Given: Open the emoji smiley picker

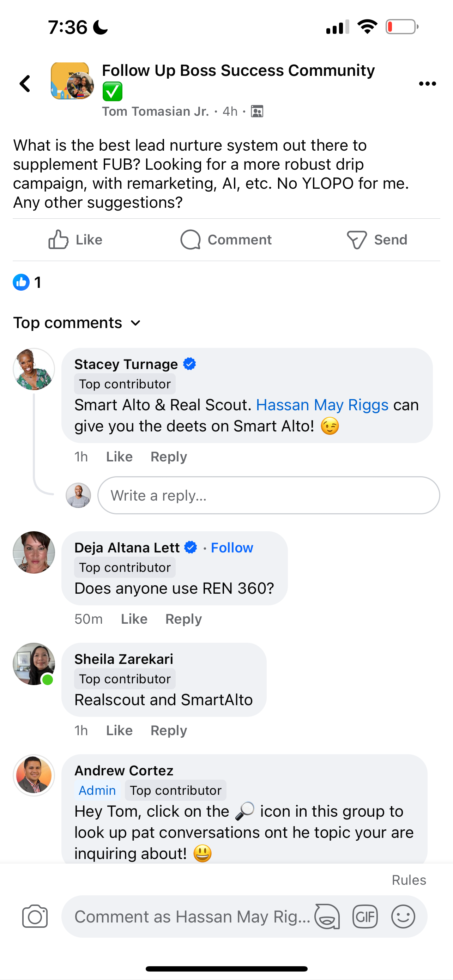Looking at the screenshot, I should (x=403, y=917).
